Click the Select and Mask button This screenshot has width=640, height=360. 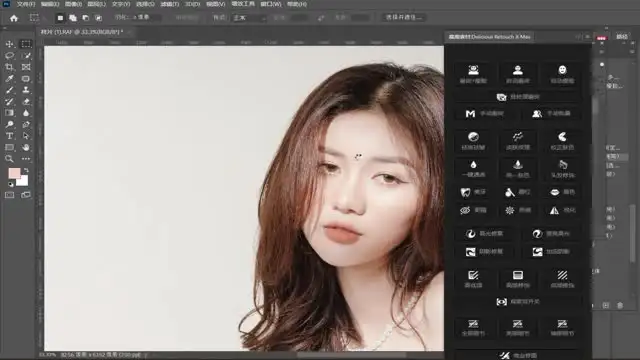tap(404, 18)
